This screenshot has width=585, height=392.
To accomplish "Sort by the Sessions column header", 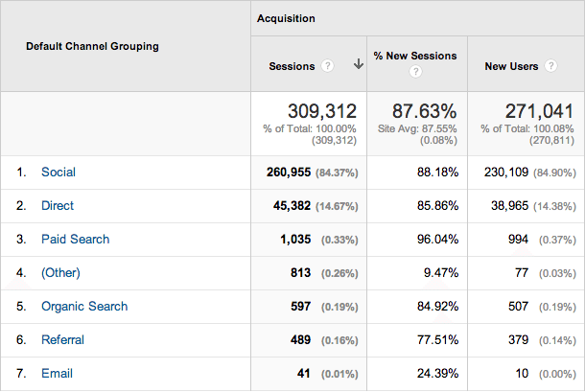I will click(x=292, y=66).
